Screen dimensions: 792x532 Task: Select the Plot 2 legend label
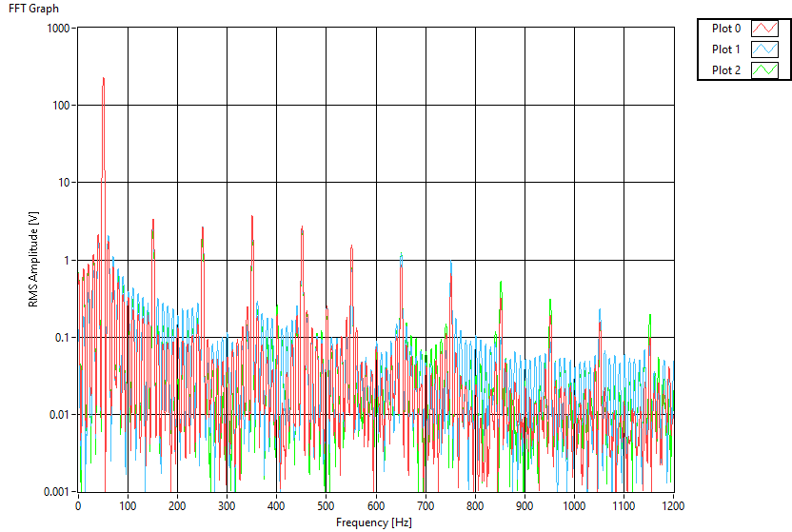pos(726,70)
